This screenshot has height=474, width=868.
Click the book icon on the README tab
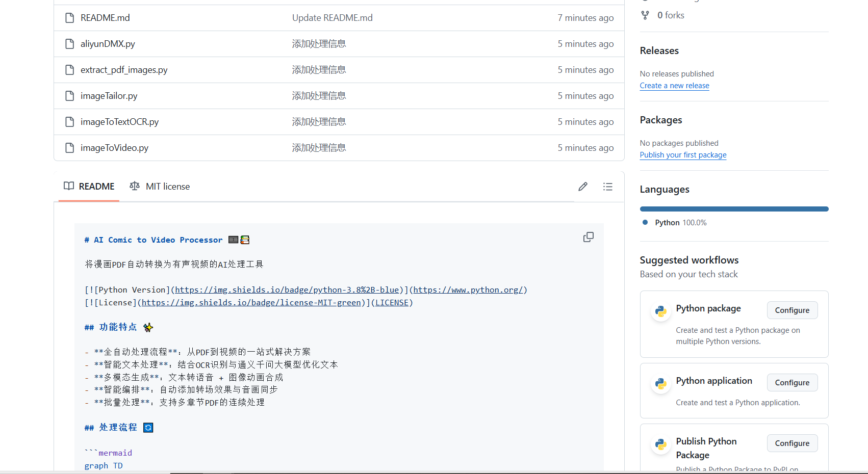[x=69, y=186]
